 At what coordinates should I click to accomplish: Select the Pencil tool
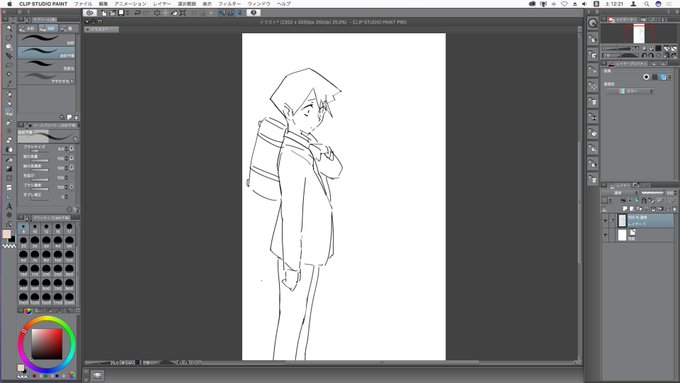(x=9, y=103)
